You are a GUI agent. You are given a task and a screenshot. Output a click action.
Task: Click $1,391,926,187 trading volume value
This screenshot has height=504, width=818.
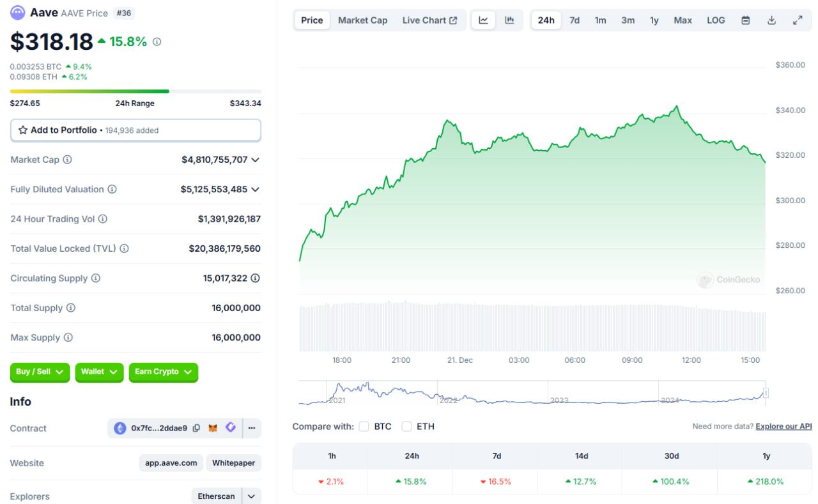(229, 219)
